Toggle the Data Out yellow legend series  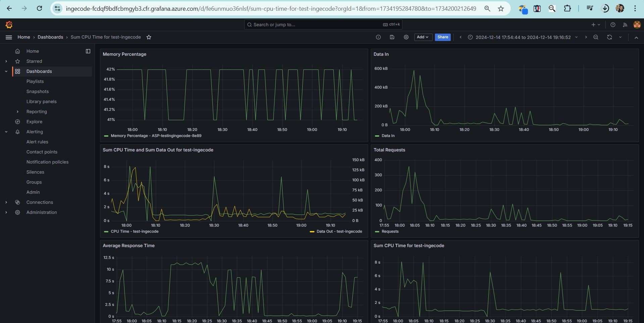(x=339, y=231)
